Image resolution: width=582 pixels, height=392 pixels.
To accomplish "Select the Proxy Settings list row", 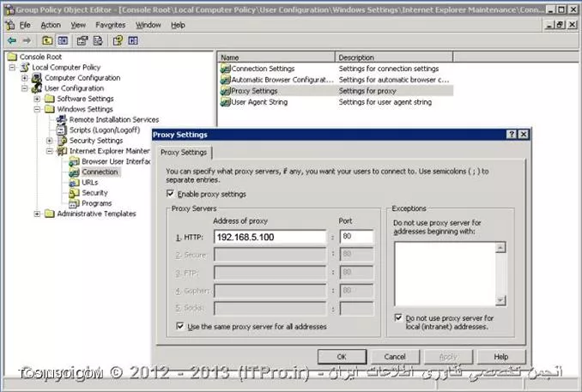I will click(x=336, y=91).
